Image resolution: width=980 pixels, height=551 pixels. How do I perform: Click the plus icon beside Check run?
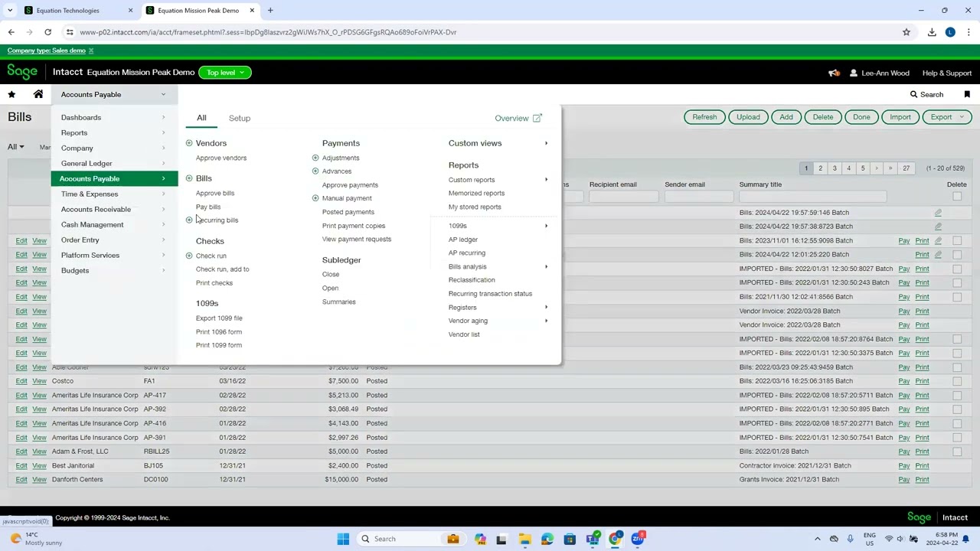click(189, 256)
